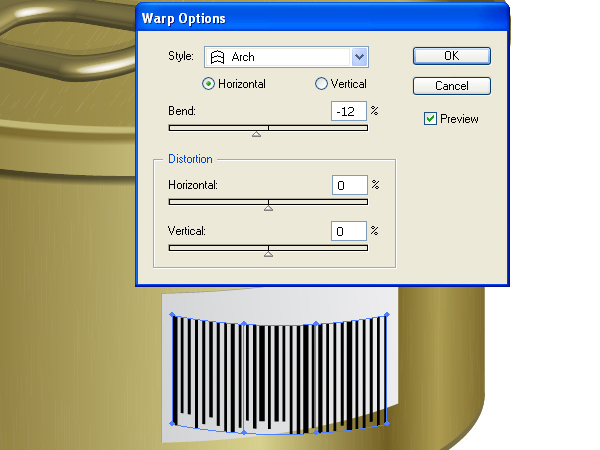The height and width of the screenshot is (450, 600).
Task: Click the Bend slider handle
Action: (x=256, y=134)
